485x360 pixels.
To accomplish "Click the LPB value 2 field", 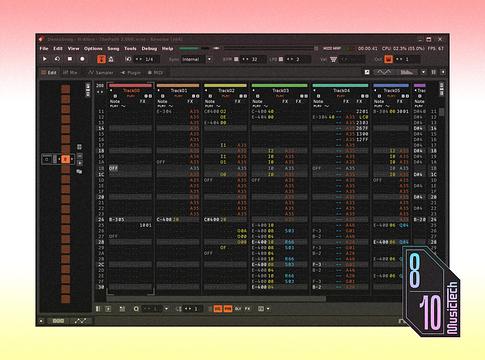I will [297, 59].
